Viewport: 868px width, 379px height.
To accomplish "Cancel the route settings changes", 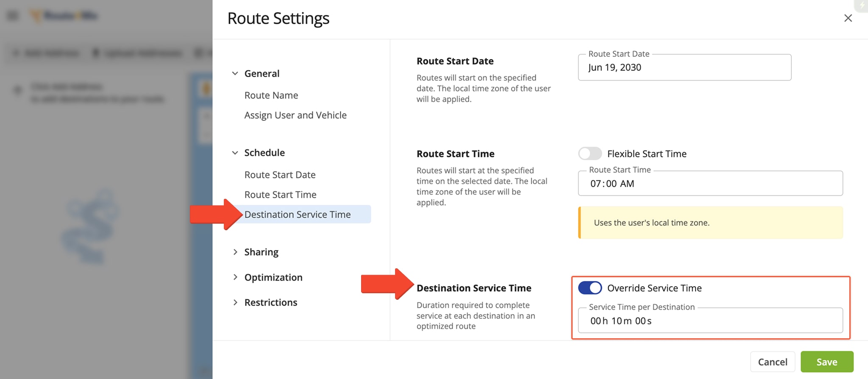I will 773,362.
